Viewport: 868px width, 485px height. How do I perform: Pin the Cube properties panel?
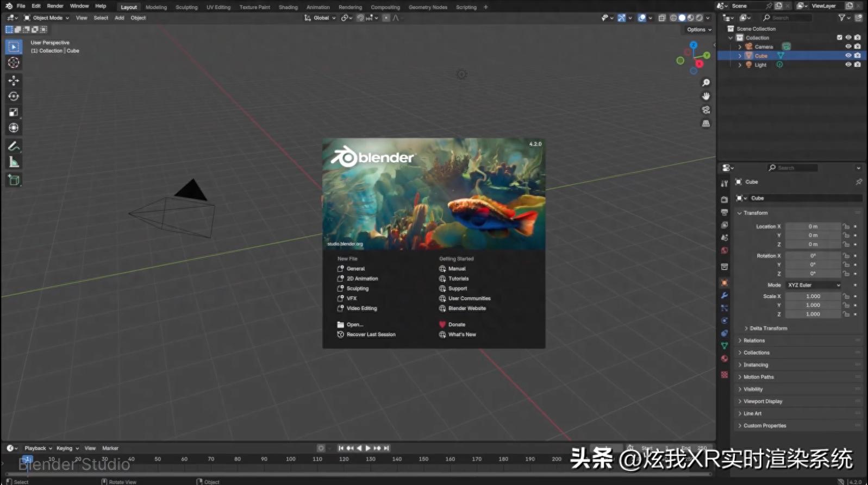[x=859, y=182]
